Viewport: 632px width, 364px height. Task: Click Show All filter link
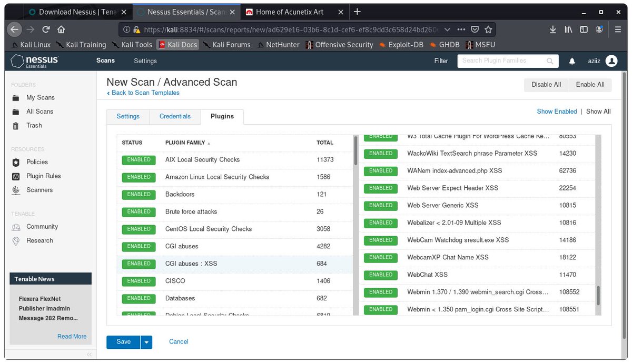pos(598,112)
